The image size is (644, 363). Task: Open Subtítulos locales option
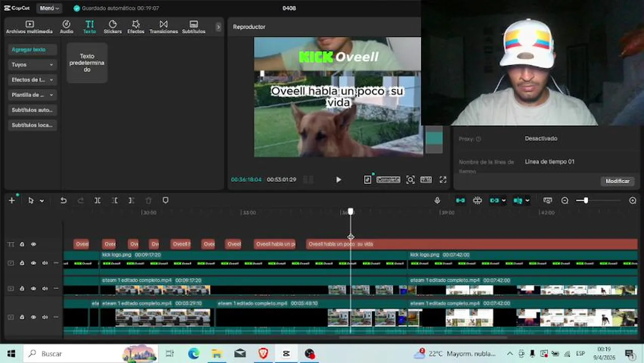click(x=32, y=125)
